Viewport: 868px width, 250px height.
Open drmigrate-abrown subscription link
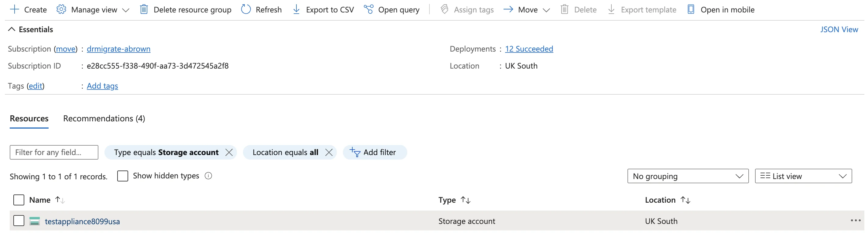pos(119,49)
